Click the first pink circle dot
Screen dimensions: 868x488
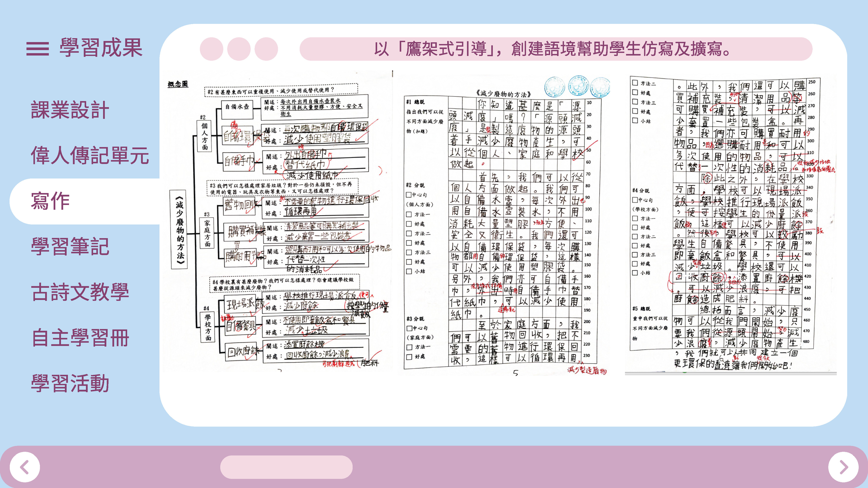pos(211,49)
